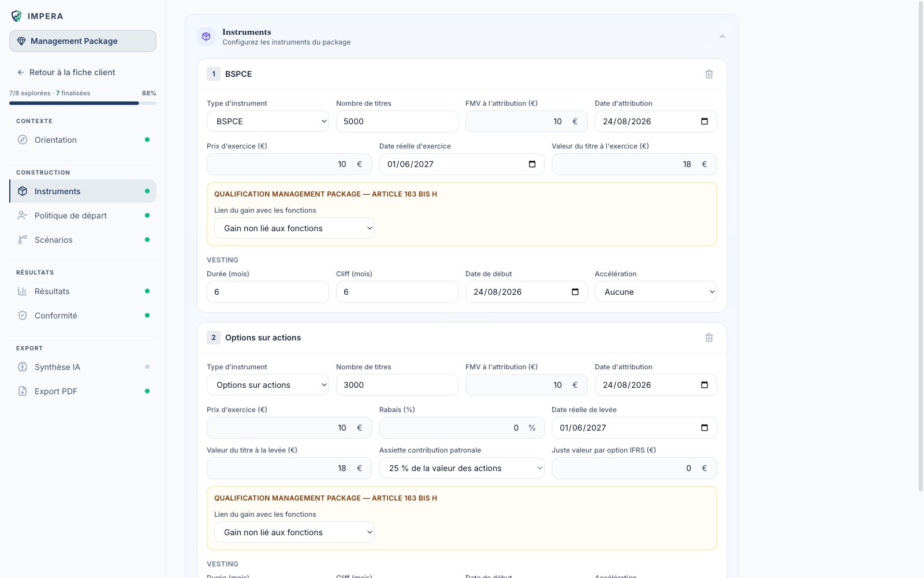Click the progress bar showing 88%

coord(83,103)
